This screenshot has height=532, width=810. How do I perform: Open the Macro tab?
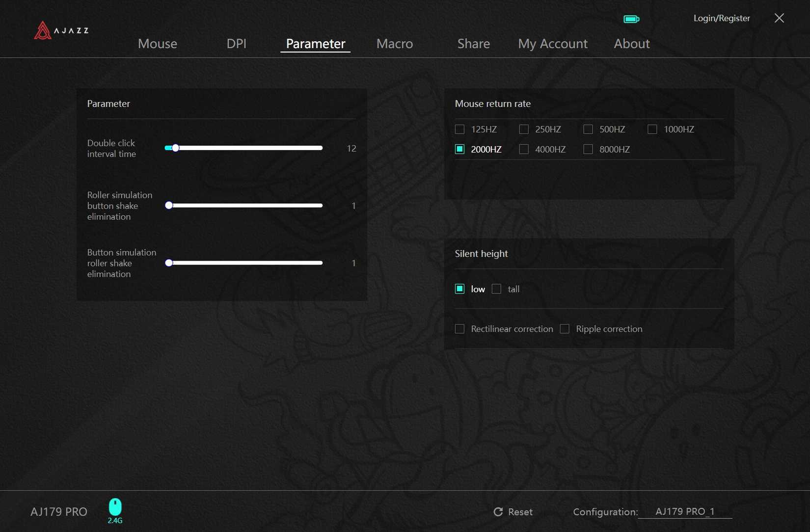(x=394, y=44)
